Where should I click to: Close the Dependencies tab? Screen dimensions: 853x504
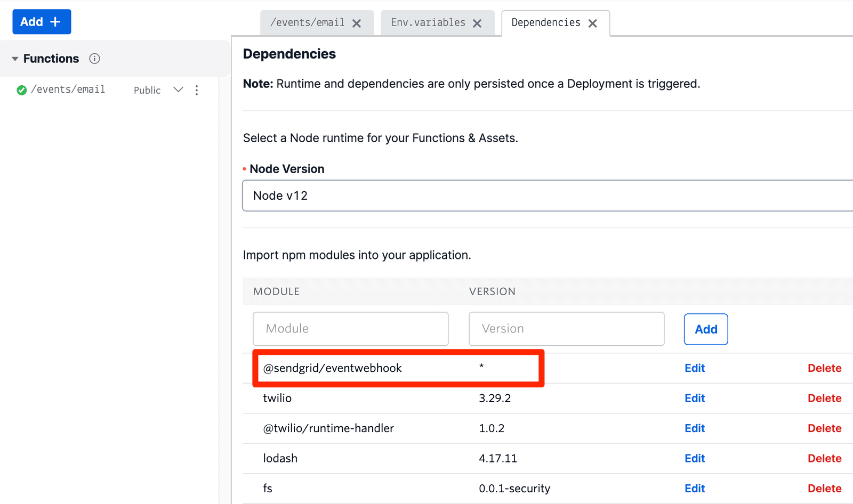pyautogui.click(x=592, y=23)
